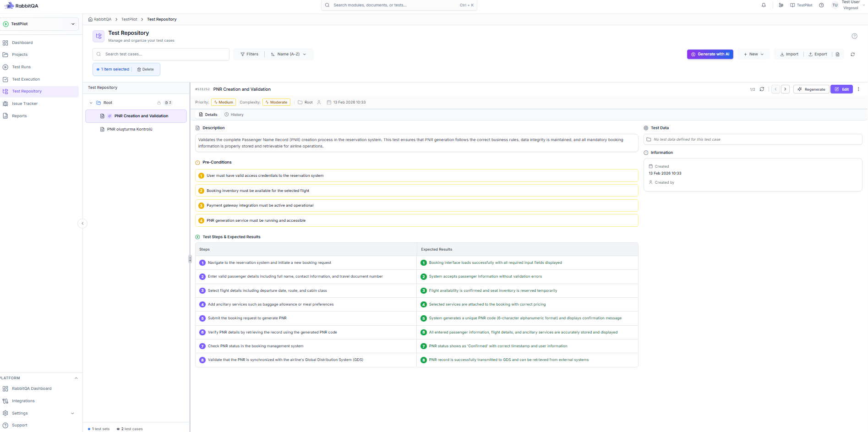
Task: Collapse the Root folder in the tree
Action: click(x=91, y=103)
